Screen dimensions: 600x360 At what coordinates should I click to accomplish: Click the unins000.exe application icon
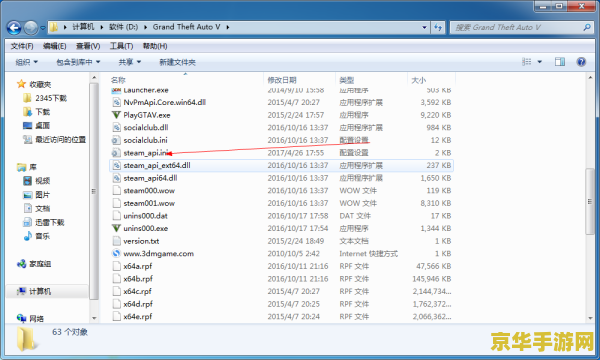(116, 228)
